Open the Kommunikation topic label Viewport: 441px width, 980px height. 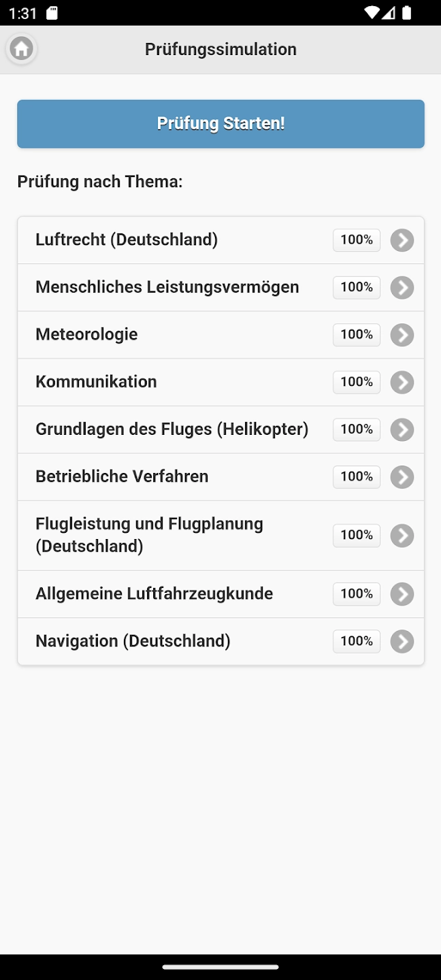tap(96, 382)
